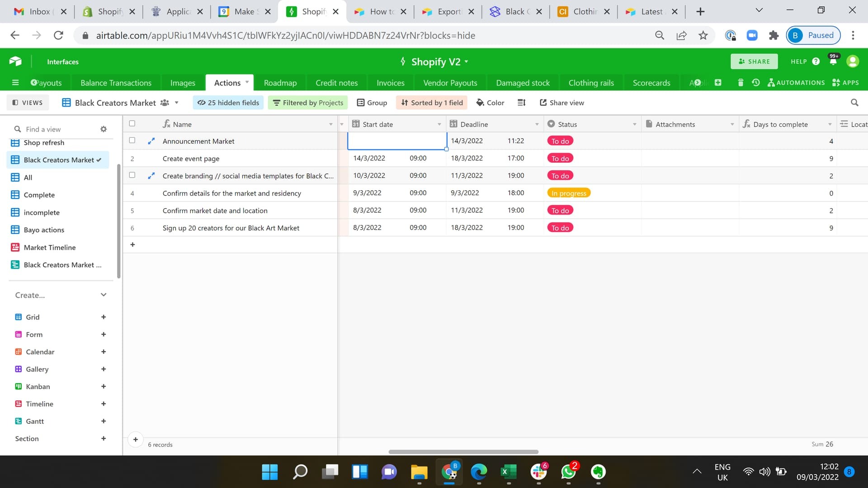Click the browser reload icon
The image size is (868, 488).
pyautogui.click(x=58, y=35)
